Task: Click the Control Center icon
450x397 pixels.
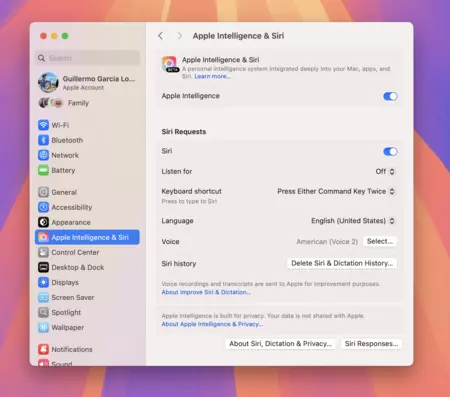Action: click(43, 252)
